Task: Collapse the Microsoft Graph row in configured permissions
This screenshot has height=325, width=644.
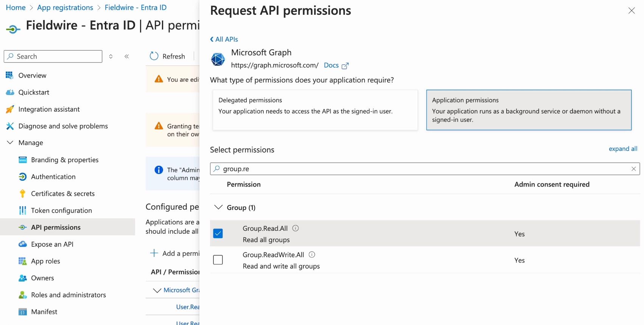Action: (x=157, y=291)
